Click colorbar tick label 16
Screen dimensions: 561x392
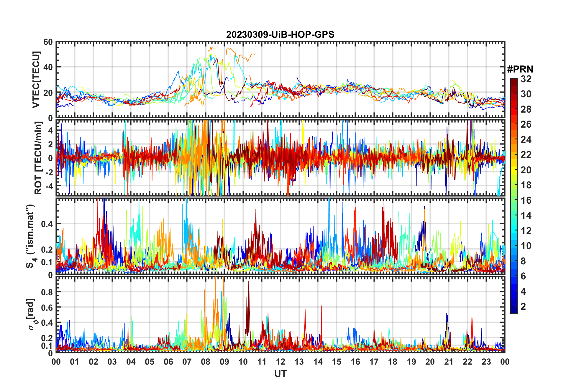coord(526,200)
